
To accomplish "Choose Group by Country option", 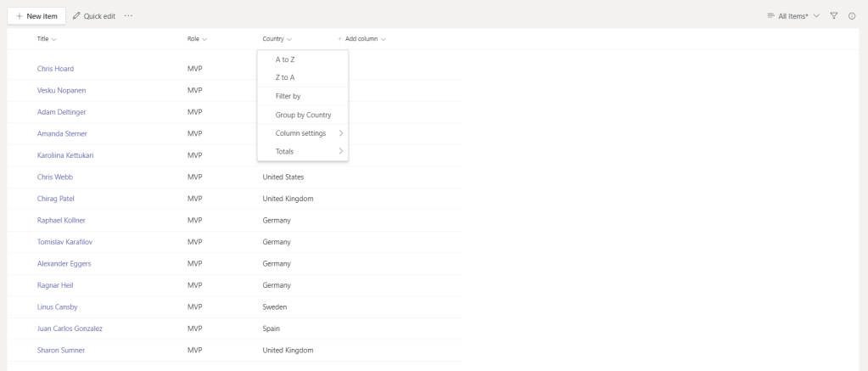I will point(303,115).
